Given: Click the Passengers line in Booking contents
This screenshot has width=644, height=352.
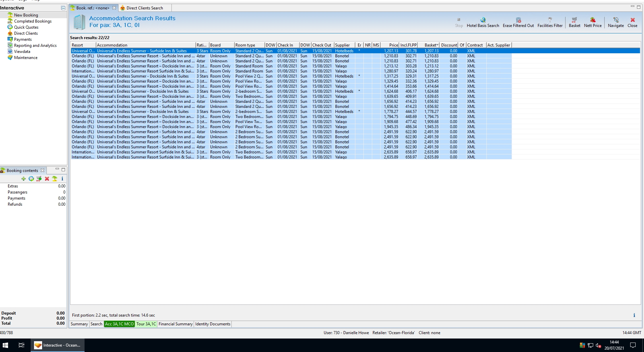Looking at the screenshot, I should (x=34, y=192).
